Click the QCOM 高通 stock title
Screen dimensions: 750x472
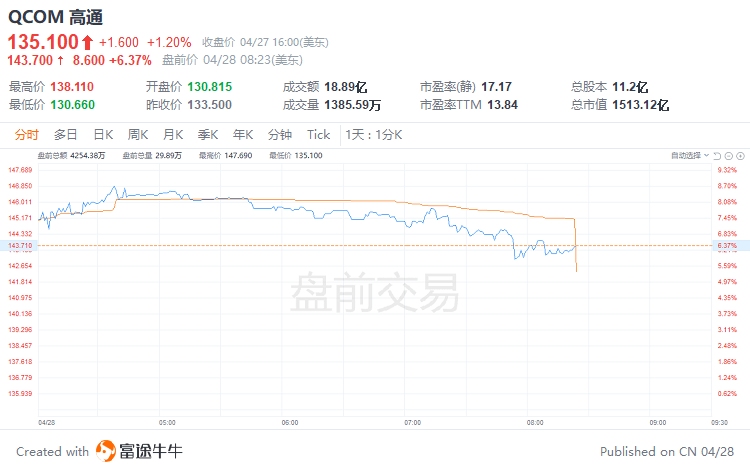pos(55,17)
